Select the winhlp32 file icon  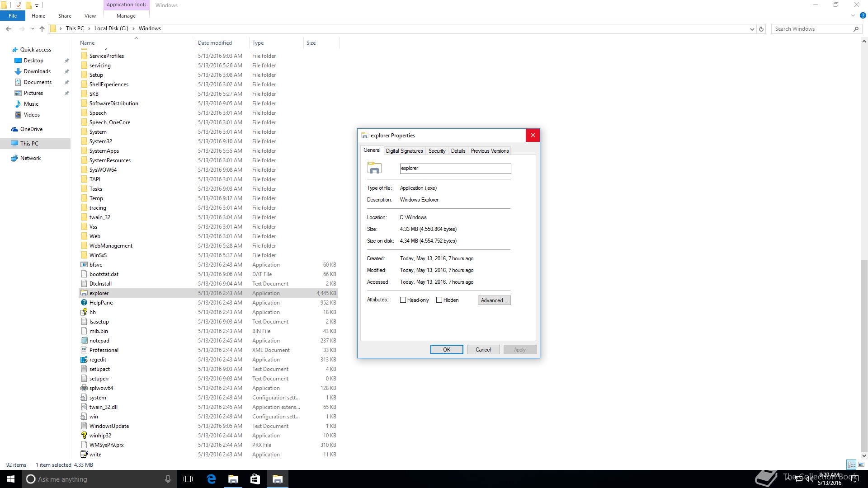[x=84, y=436]
